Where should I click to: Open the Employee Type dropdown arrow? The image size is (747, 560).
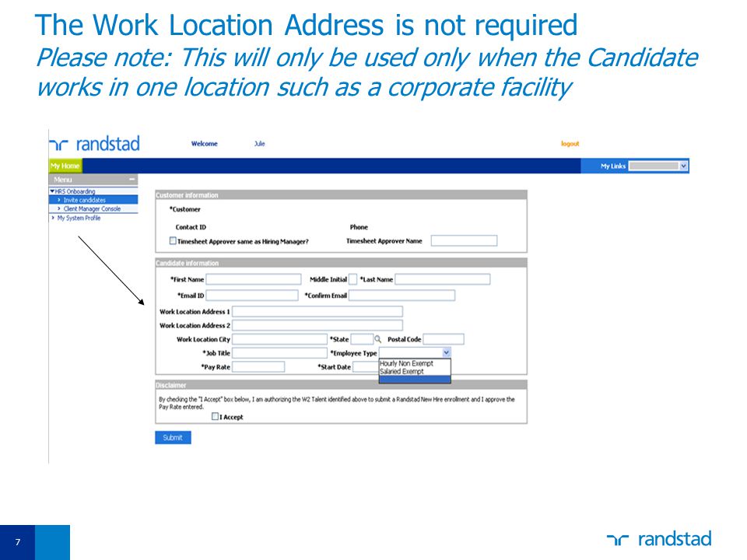pos(446,353)
